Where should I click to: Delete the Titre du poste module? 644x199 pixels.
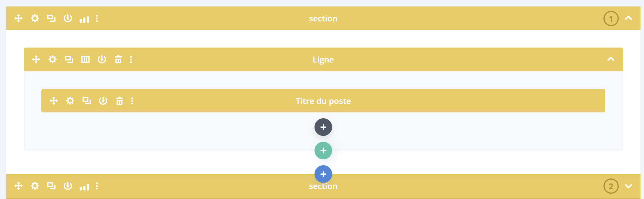(120, 101)
